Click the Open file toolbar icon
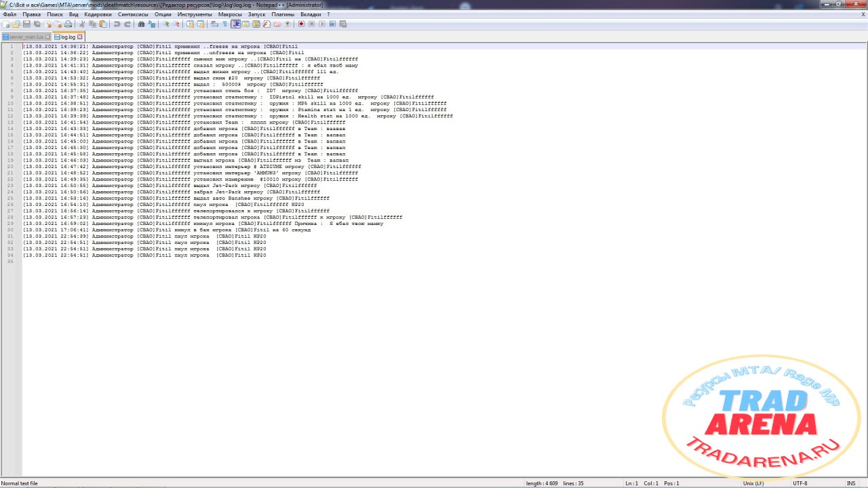 (x=16, y=24)
